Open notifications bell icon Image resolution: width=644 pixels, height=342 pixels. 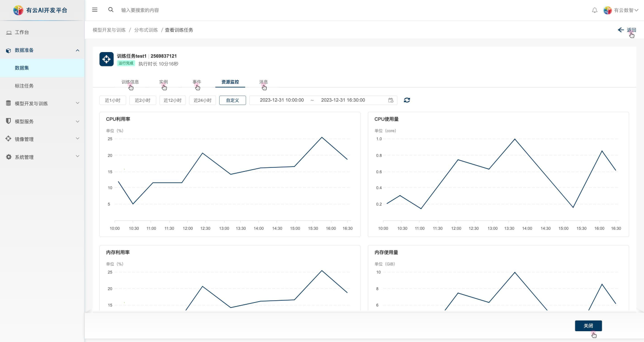point(595,10)
